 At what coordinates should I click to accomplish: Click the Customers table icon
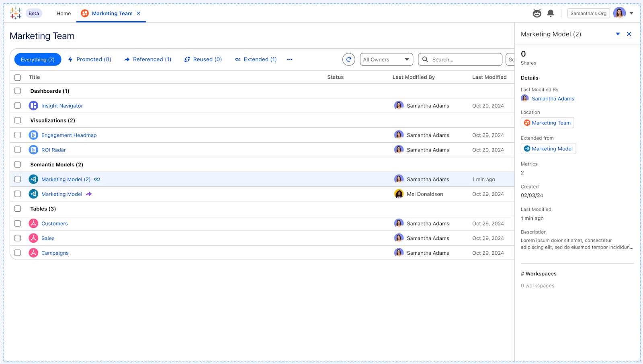pos(33,223)
